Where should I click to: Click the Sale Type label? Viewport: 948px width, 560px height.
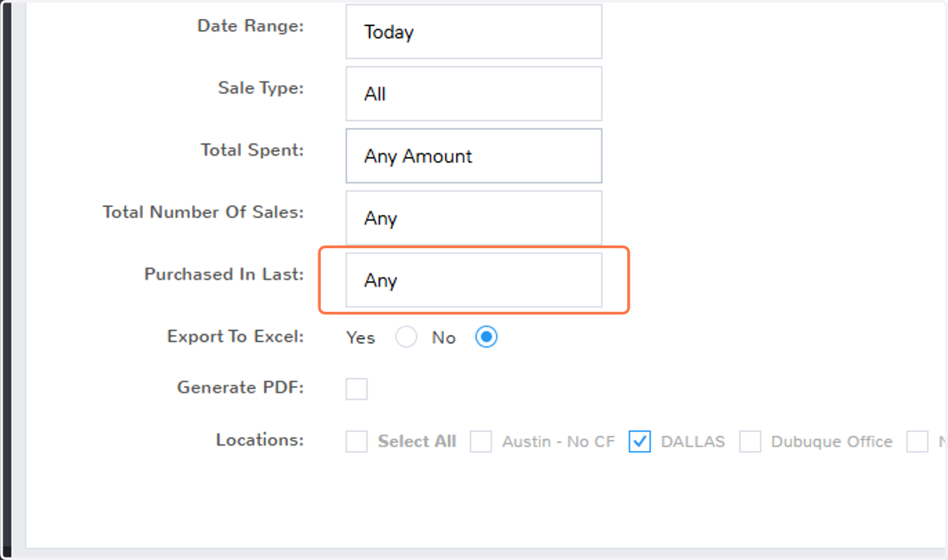pyautogui.click(x=261, y=88)
